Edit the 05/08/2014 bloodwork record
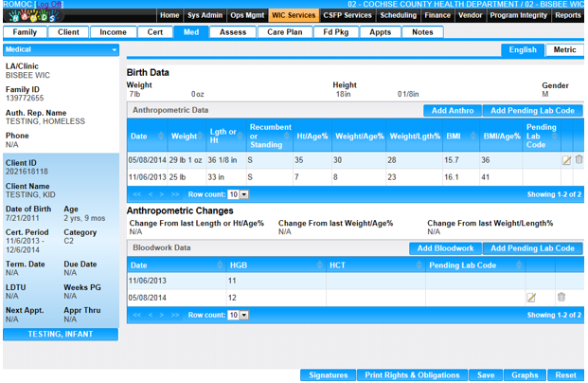 coord(531,298)
